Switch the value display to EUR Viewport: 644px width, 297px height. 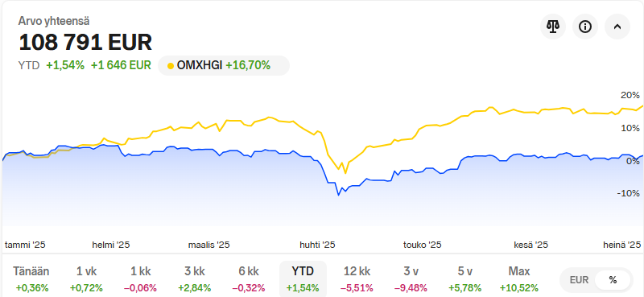(x=579, y=280)
